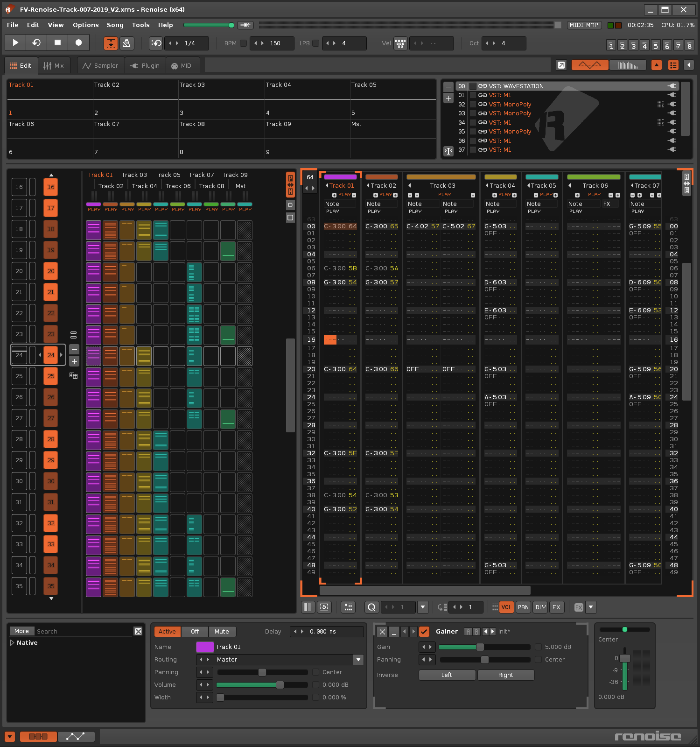Open the Song menu
This screenshot has width=700, height=747.
115,25
